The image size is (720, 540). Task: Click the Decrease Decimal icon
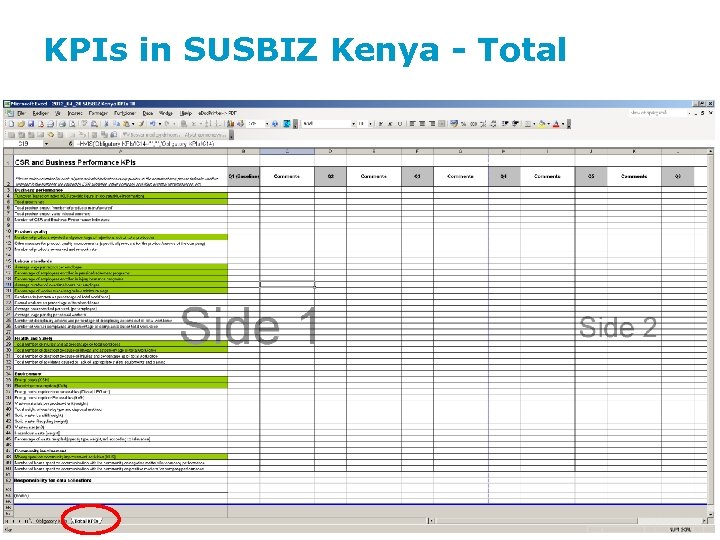pos(493,124)
